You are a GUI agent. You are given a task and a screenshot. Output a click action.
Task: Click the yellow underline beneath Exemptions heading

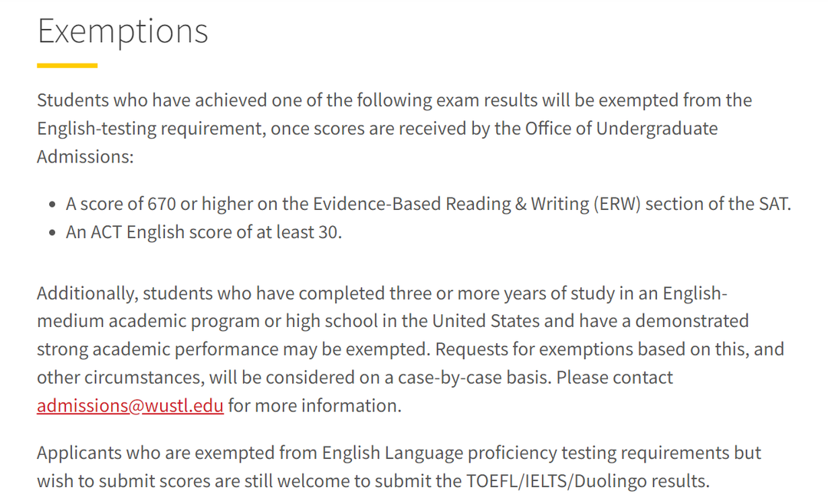pyautogui.click(x=67, y=65)
